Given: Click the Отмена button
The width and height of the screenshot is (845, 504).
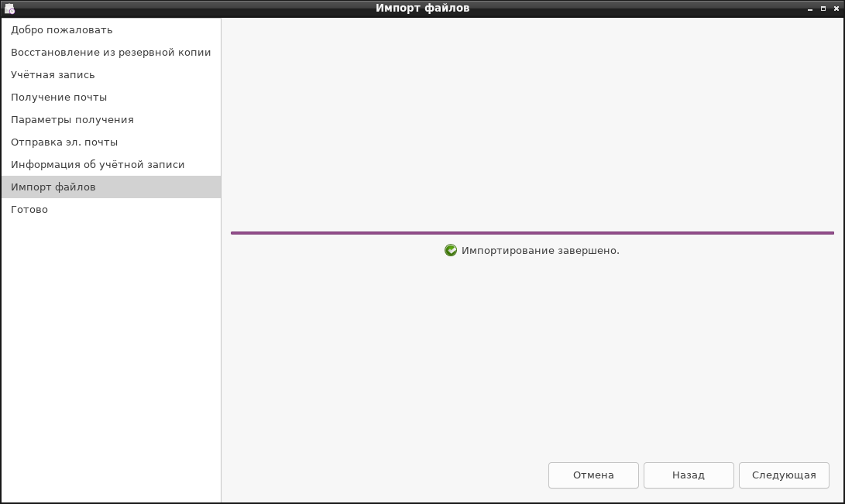Looking at the screenshot, I should (x=593, y=475).
